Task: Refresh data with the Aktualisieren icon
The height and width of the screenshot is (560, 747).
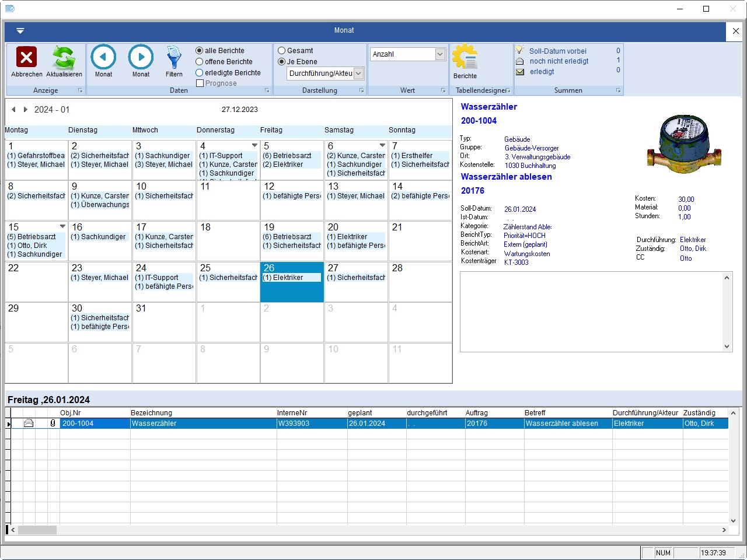Action: 64,57
